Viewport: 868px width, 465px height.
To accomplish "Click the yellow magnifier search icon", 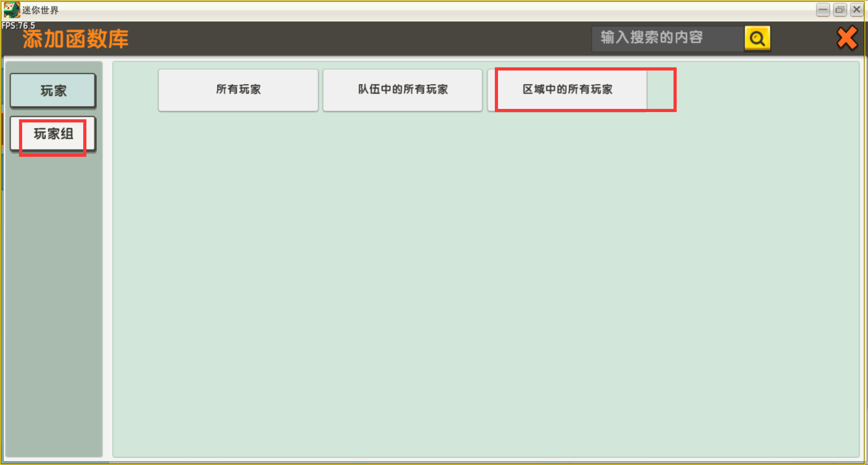I will (x=757, y=39).
